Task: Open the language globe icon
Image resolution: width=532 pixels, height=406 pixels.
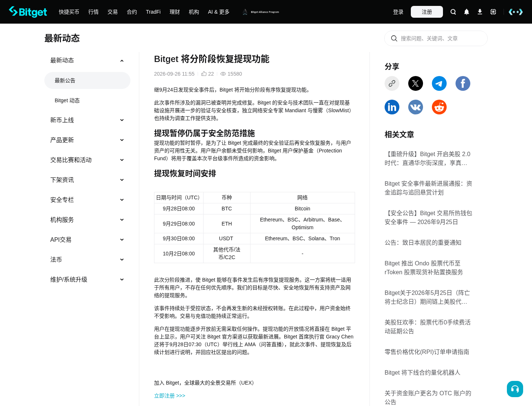Action: coord(493,12)
